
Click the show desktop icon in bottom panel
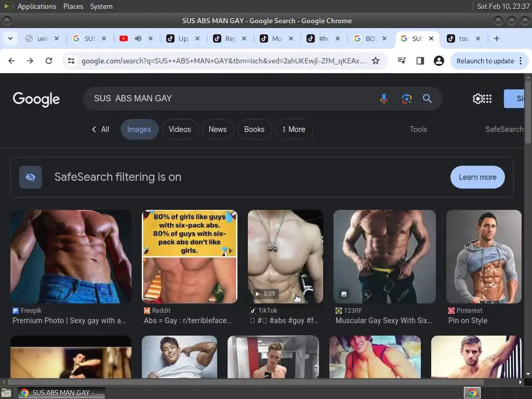tap(6, 393)
